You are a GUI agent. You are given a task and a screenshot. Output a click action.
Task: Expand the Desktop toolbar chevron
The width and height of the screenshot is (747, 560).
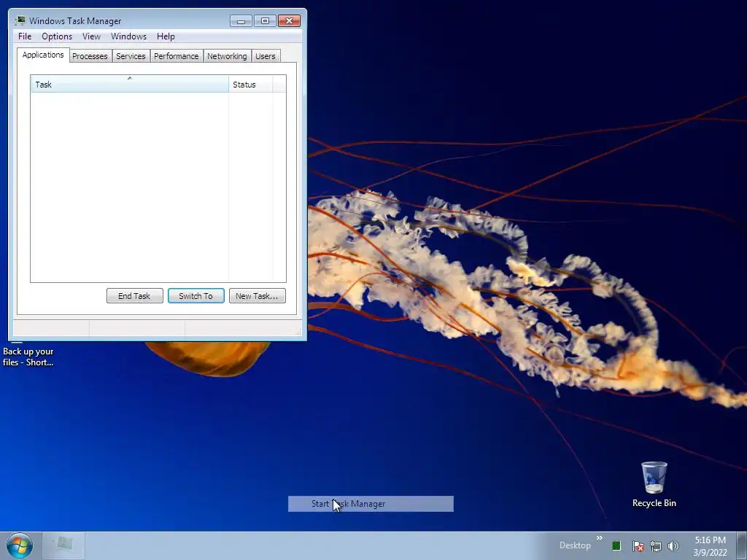point(600,538)
